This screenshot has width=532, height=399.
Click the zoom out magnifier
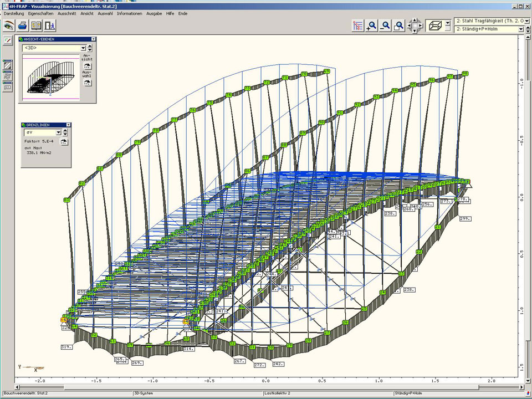click(385, 25)
